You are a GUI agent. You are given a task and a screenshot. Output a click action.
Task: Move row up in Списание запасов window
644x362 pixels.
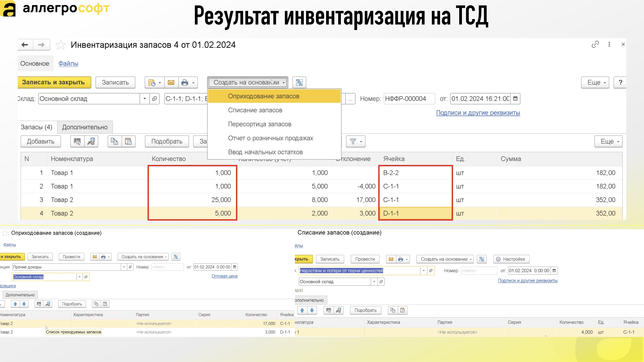[x=302, y=310]
